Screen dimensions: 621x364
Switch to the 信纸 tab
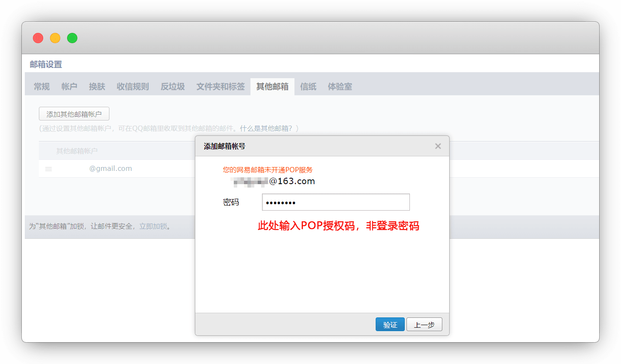click(308, 87)
